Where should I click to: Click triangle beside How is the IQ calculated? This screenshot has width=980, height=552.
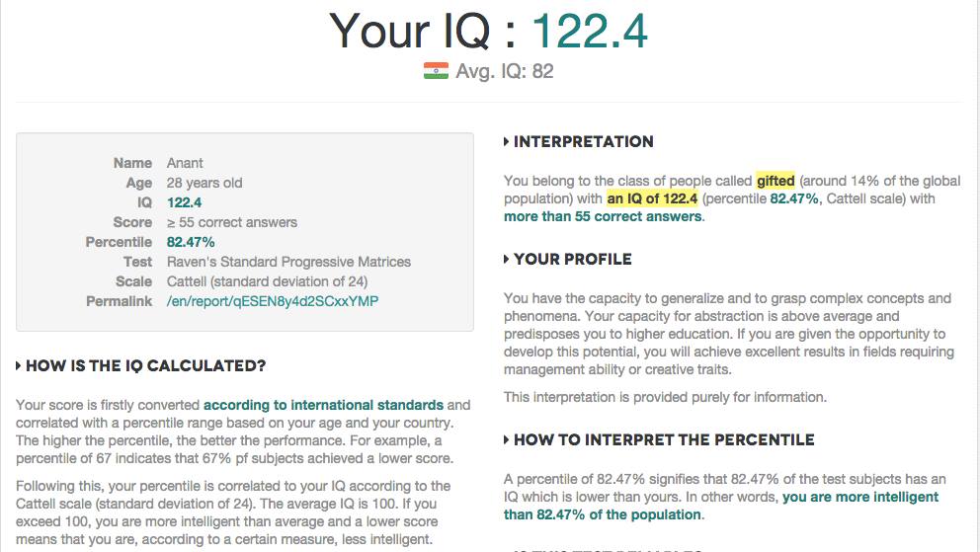pos(19,366)
